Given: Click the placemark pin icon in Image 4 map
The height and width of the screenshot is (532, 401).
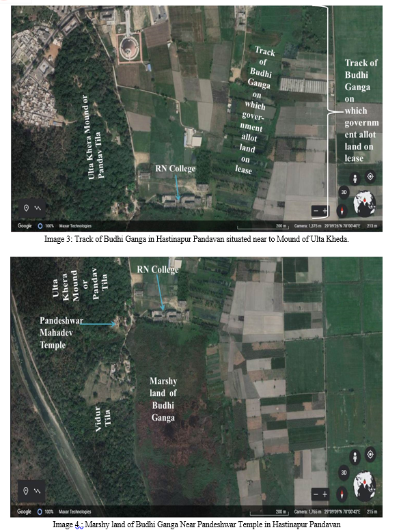Looking at the screenshot, I should click(x=26, y=490).
